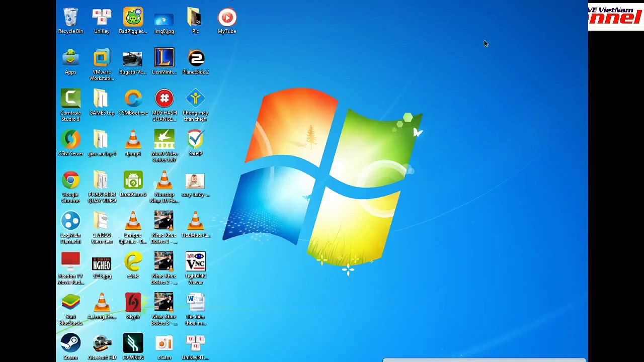Image resolution: width=644 pixels, height=362 pixels.
Task: Open the dien thoai Word document
Action: tap(195, 309)
